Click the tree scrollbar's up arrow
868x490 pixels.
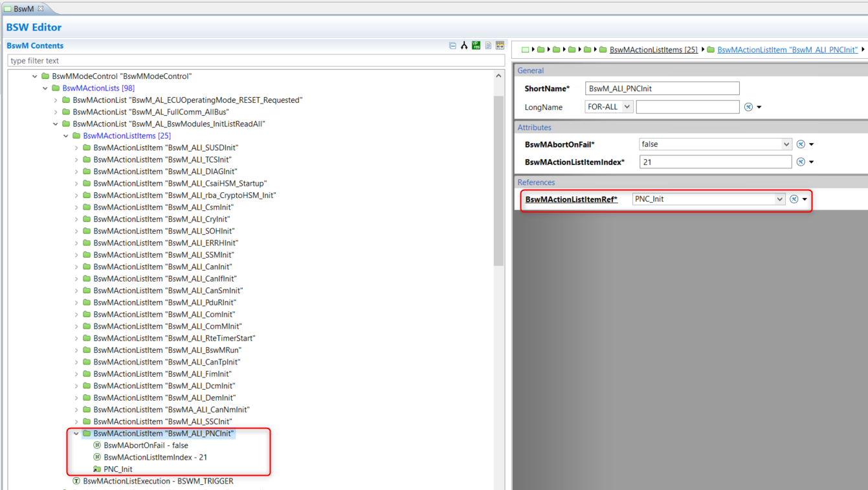coord(498,76)
